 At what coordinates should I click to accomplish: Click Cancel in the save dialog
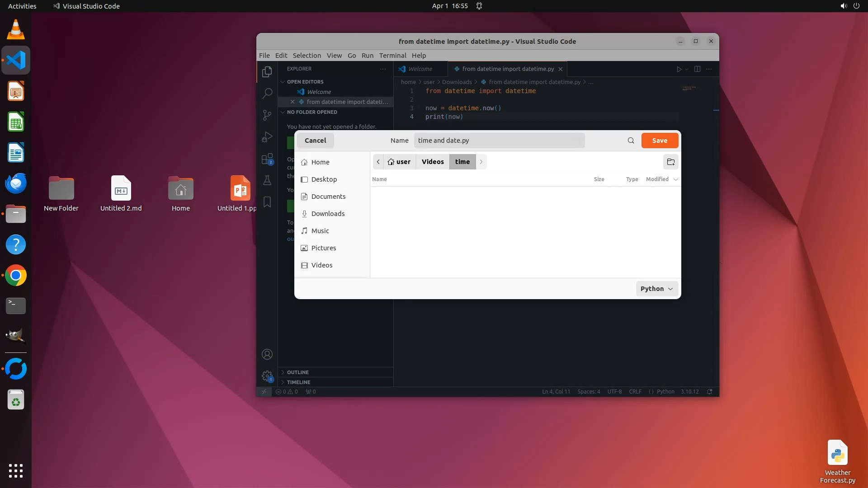[x=315, y=141]
